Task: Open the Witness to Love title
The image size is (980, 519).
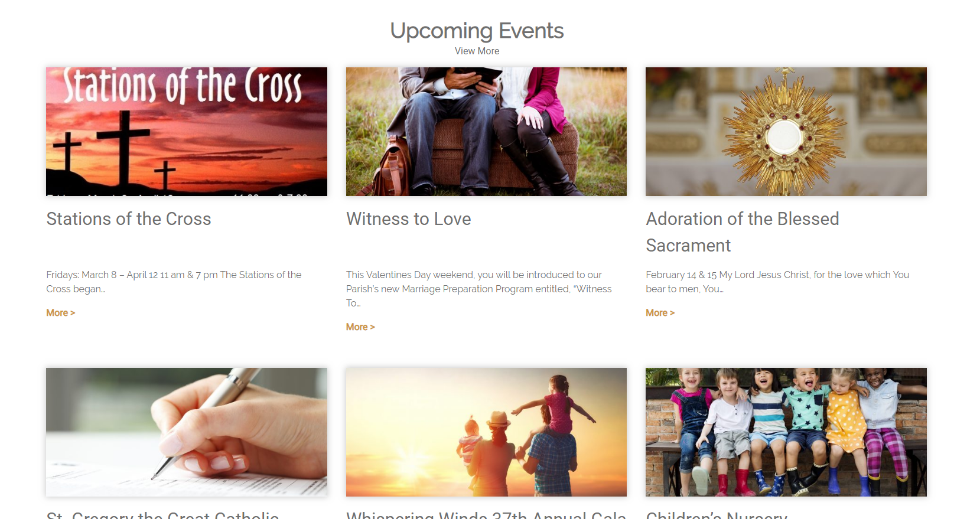Action: point(409,219)
